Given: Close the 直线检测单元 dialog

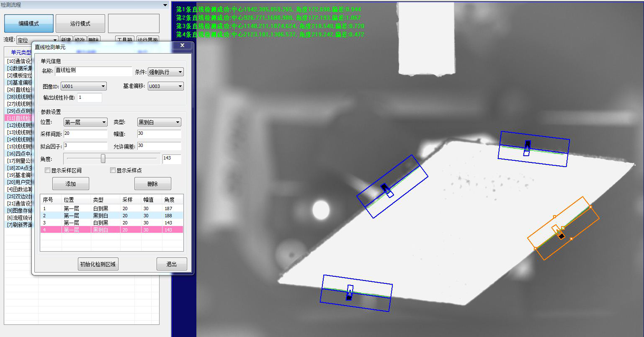Looking at the screenshot, I should [183, 45].
